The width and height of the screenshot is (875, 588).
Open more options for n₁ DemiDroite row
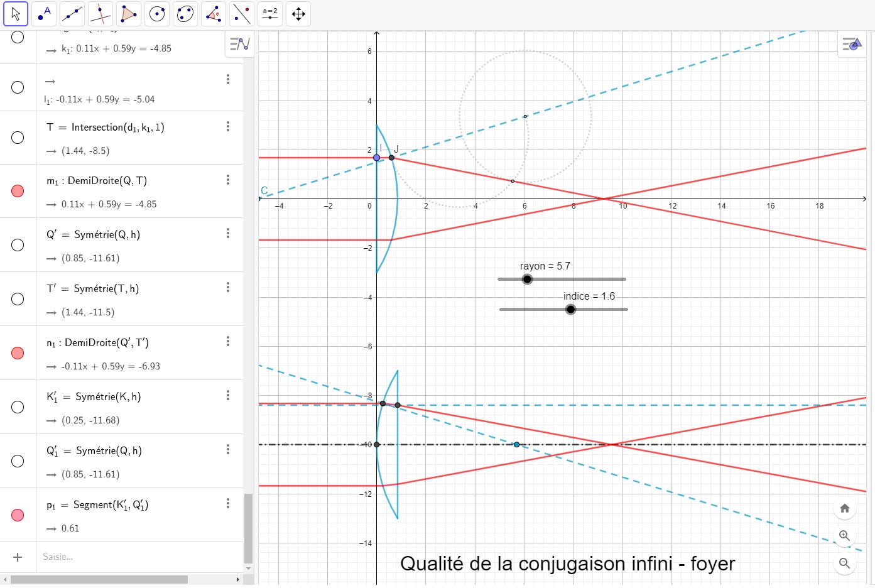(x=228, y=342)
